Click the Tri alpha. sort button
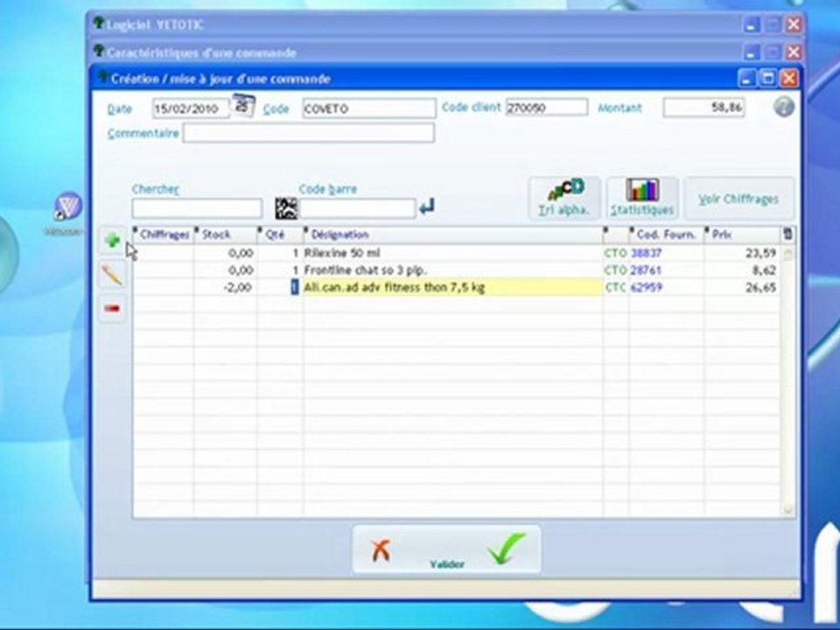840x630 pixels. pyautogui.click(x=564, y=198)
